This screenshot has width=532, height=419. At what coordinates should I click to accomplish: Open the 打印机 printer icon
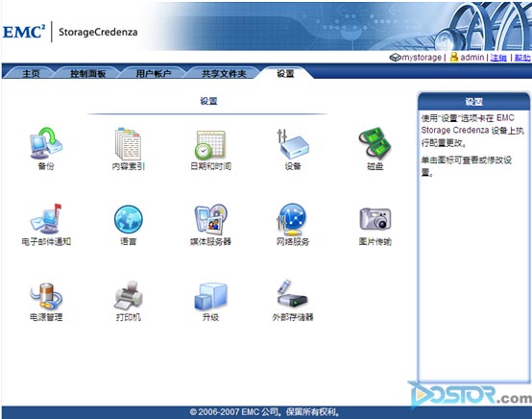129,295
